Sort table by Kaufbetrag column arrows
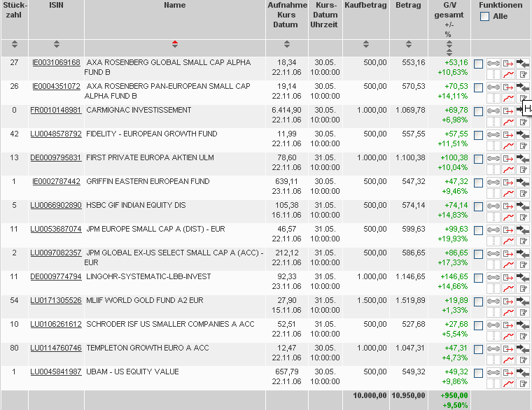This screenshot has width=532, height=410. [x=365, y=44]
